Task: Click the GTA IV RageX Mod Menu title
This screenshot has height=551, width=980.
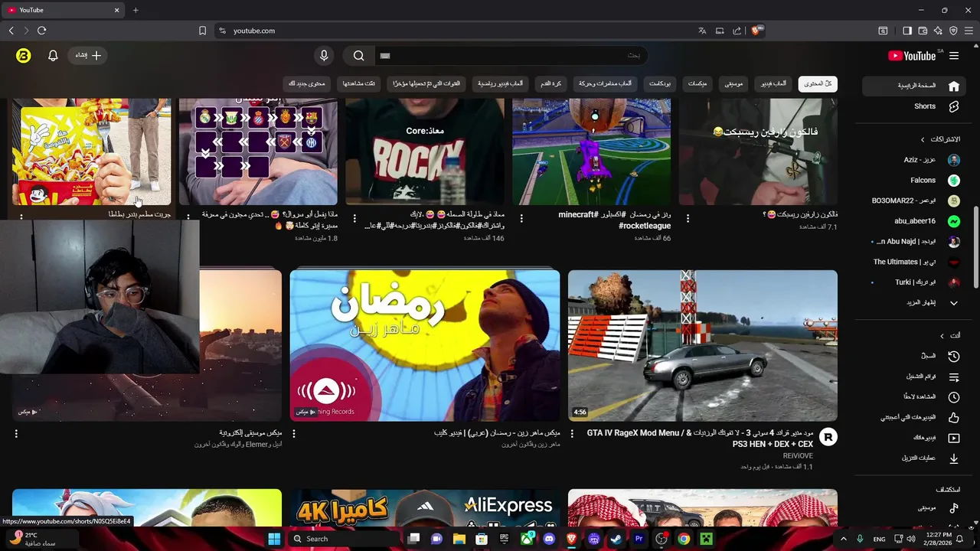Action: pyautogui.click(x=700, y=439)
